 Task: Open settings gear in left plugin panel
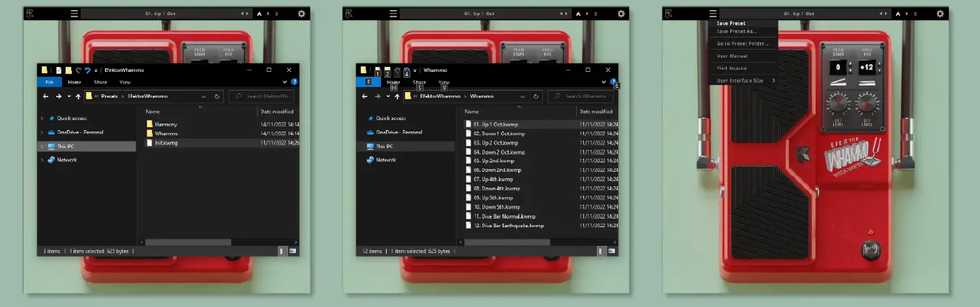301,13
